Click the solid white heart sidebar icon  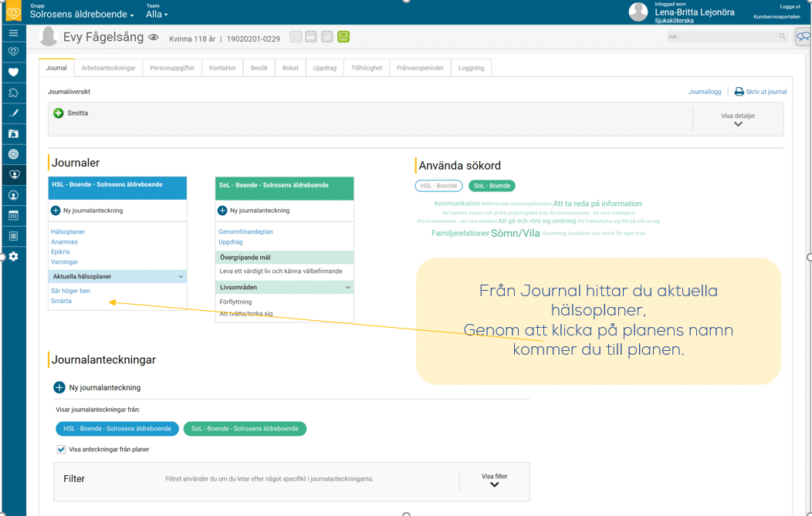coord(13,73)
